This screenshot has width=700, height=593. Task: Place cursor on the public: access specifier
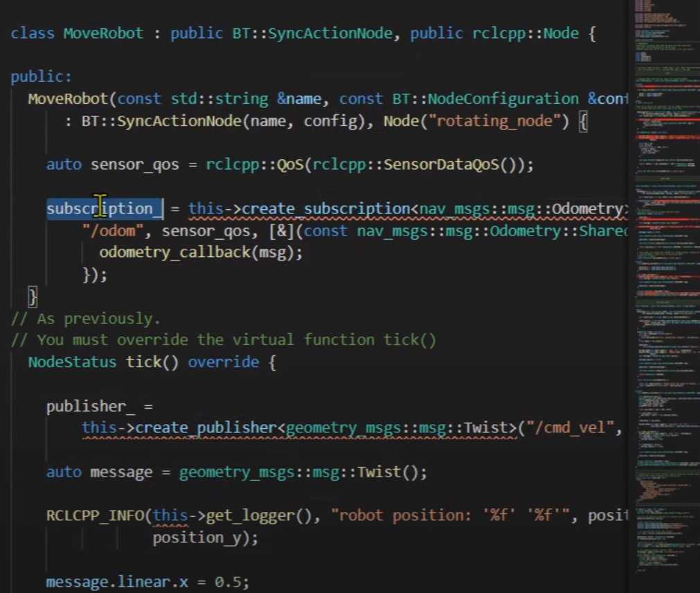pyautogui.click(x=41, y=77)
